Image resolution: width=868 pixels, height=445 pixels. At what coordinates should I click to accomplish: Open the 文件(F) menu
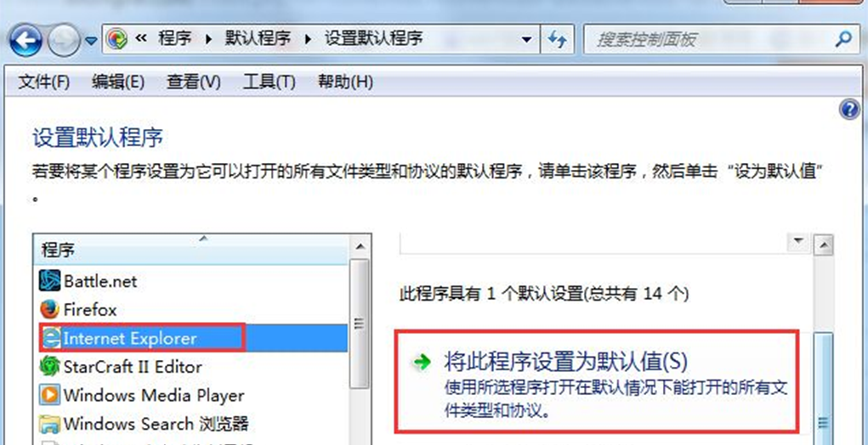click(43, 82)
